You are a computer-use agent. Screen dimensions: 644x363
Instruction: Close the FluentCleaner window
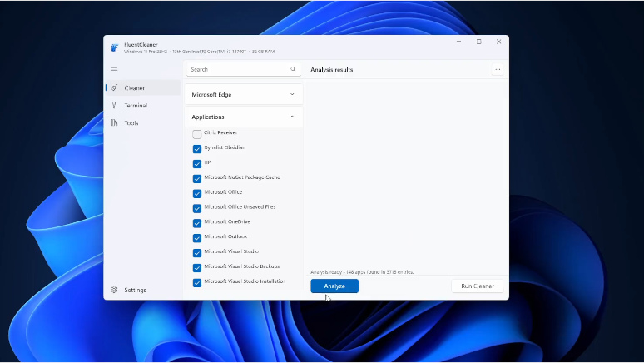tap(498, 42)
